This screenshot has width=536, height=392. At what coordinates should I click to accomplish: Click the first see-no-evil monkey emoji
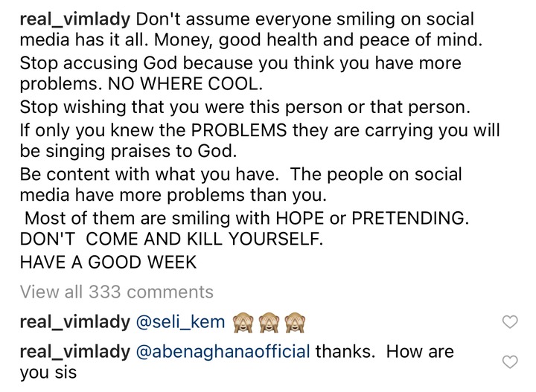(243, 322)
